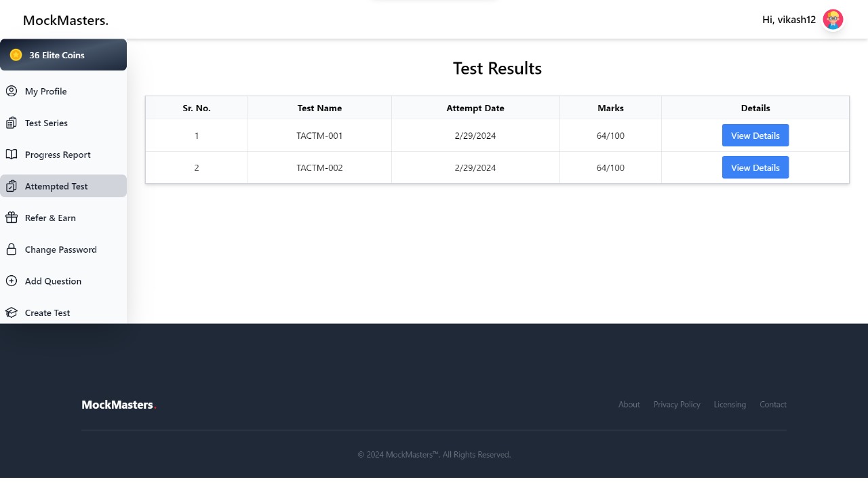Open the user avatar in the header
The width and height of the screenshot is (868, 488).
(833, 20)
